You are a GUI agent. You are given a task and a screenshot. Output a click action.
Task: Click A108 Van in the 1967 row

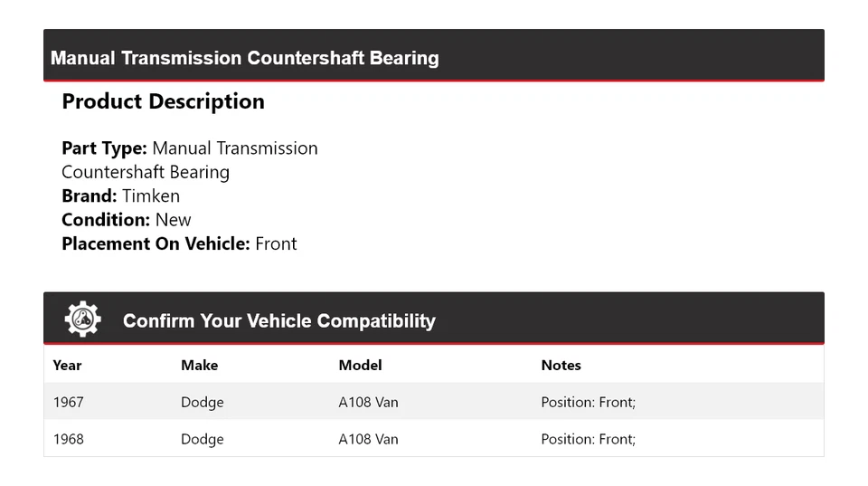(x=368, y=402)
